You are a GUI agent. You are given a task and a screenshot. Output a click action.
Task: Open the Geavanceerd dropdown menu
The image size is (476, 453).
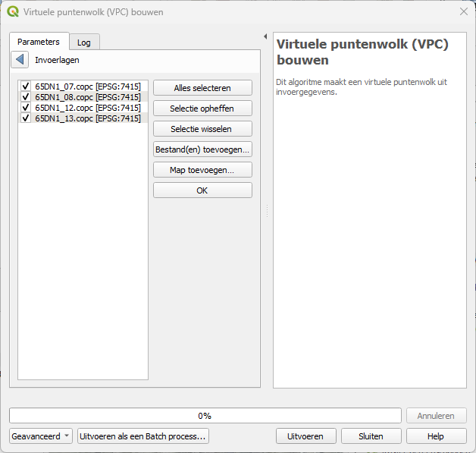pos(41,436)
